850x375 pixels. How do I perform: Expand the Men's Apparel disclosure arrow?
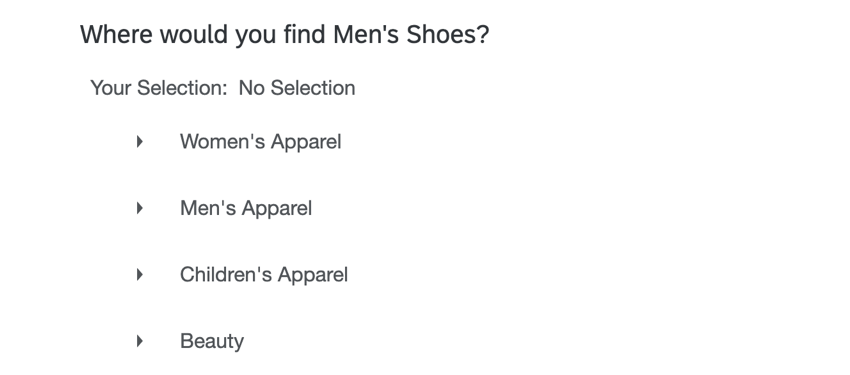(x=140, y=208)
